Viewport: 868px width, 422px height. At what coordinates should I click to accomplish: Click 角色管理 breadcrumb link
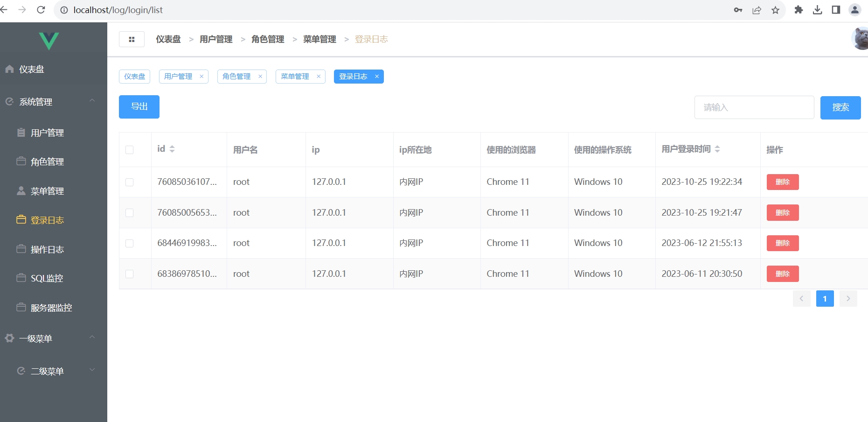268,39
